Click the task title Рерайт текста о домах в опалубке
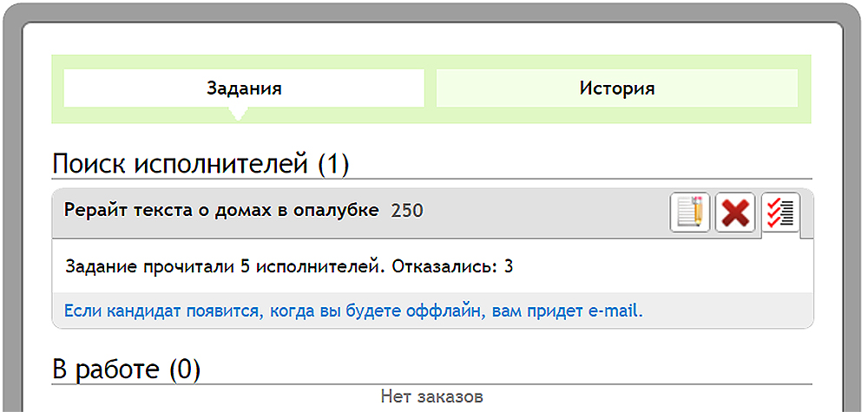 pos(221,211)
